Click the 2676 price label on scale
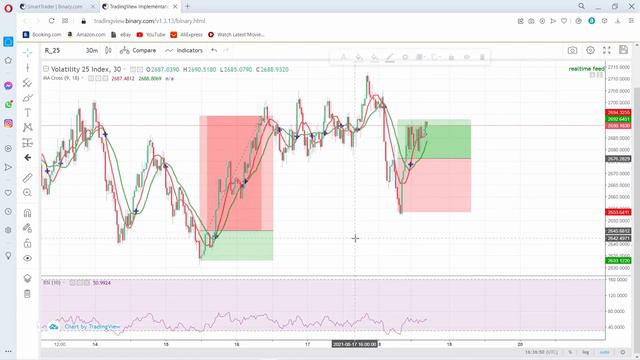Screen dimensions: 640x360 point(618,159)
